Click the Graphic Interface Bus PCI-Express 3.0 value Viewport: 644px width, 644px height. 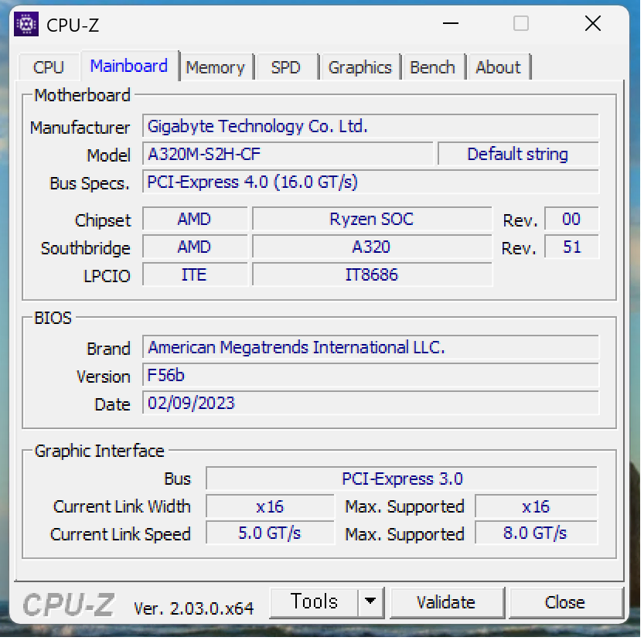[402, 479]
